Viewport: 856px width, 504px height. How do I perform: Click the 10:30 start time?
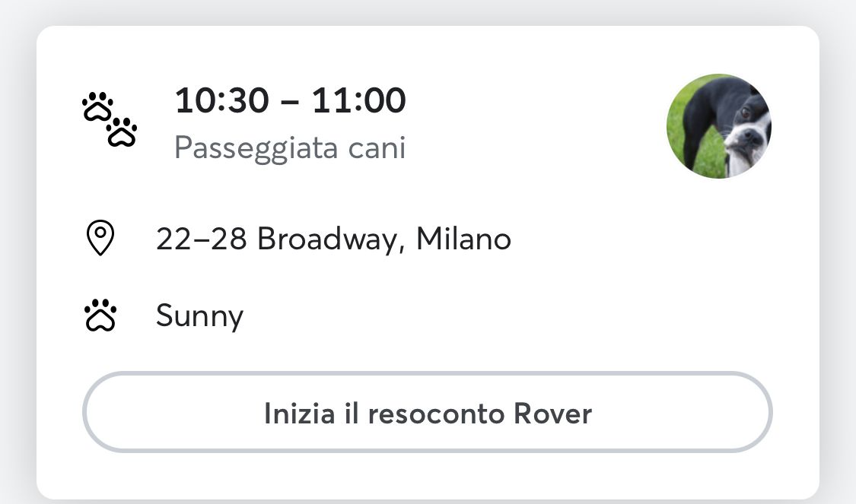click(221, 100)
